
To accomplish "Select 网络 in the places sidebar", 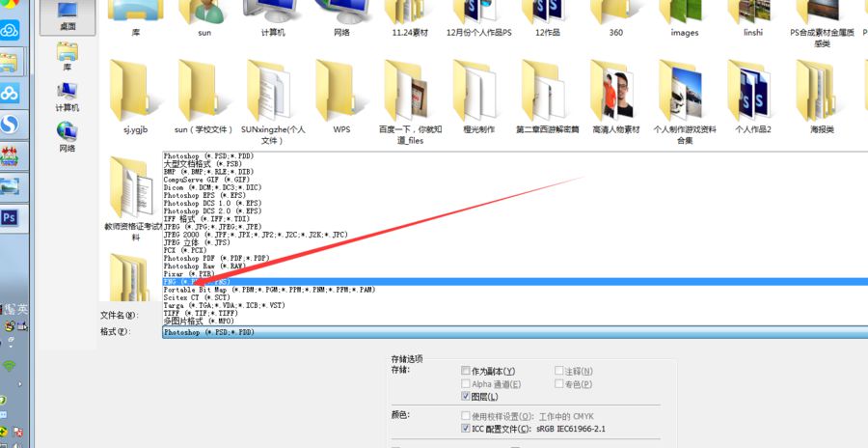I will click(68, 137).
